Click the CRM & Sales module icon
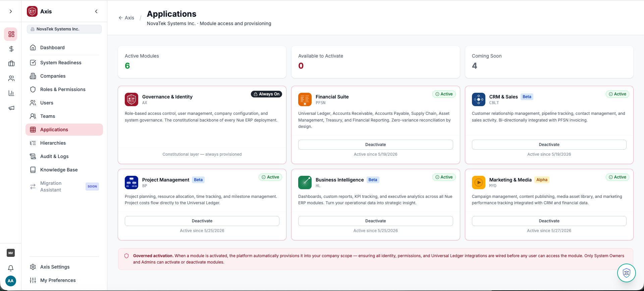 pyautogui.click(x=479, y=99)
